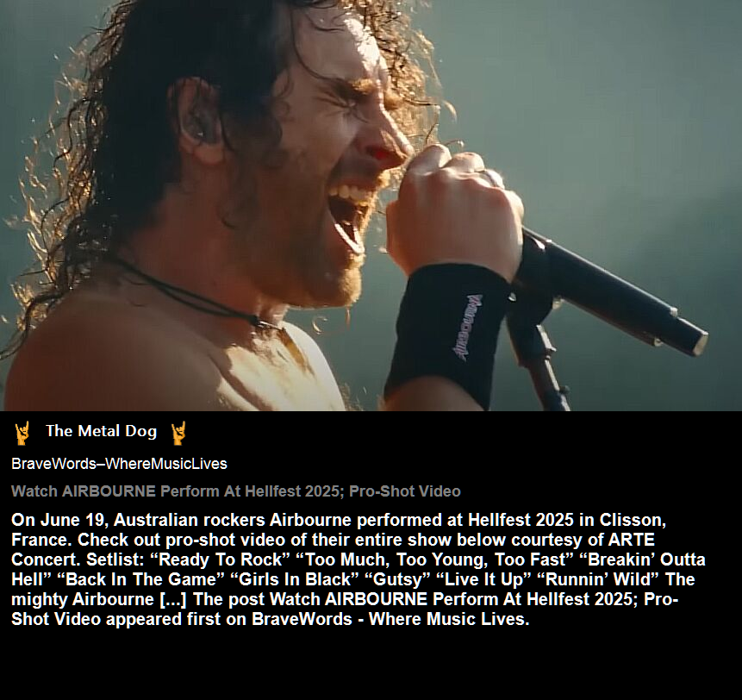Open the Watch AIRBOURNE Perform At Hellfest headline
This screenshot has width=742, height=700.
235,491
